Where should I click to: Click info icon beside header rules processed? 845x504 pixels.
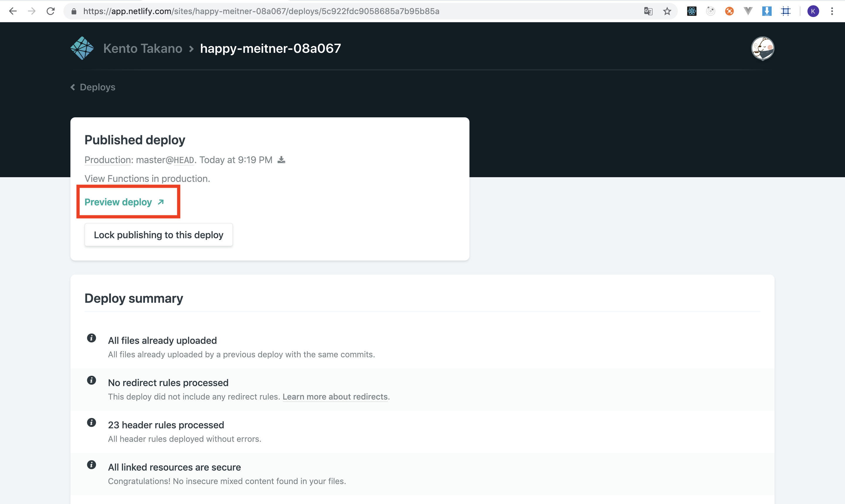91,422
